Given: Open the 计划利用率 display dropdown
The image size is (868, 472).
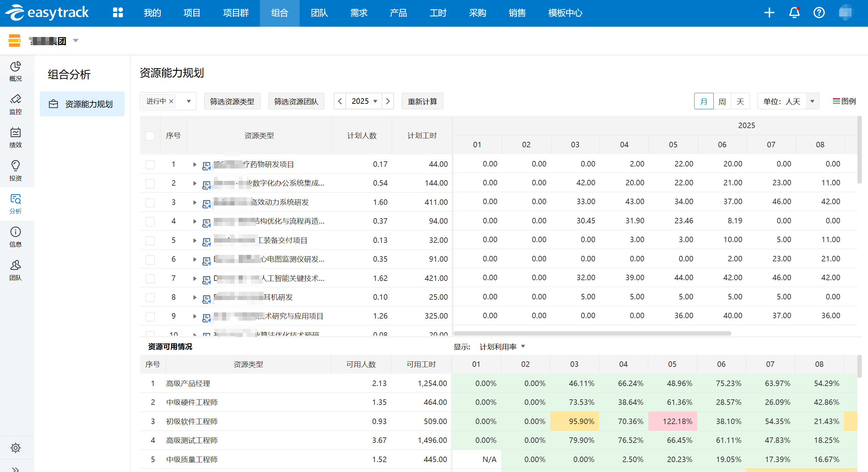Looking at the screenshot, I should [502, 347].
